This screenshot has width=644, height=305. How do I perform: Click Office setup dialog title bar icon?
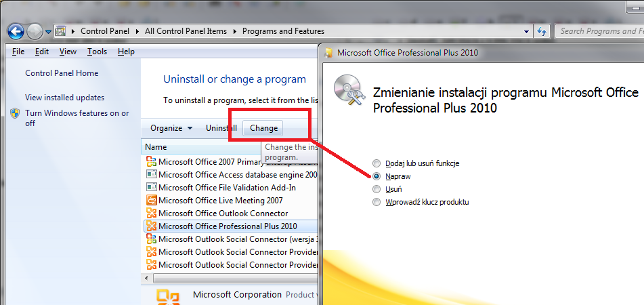pyautogui.click(x=328, y=53)
